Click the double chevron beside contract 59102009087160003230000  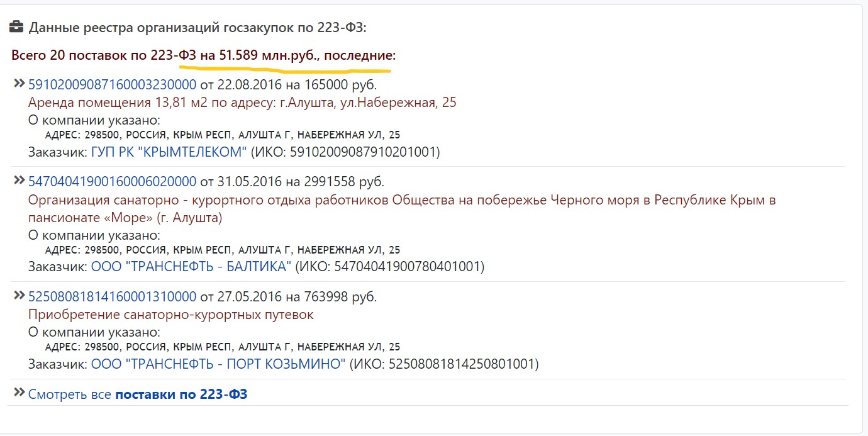click(19, 83)
